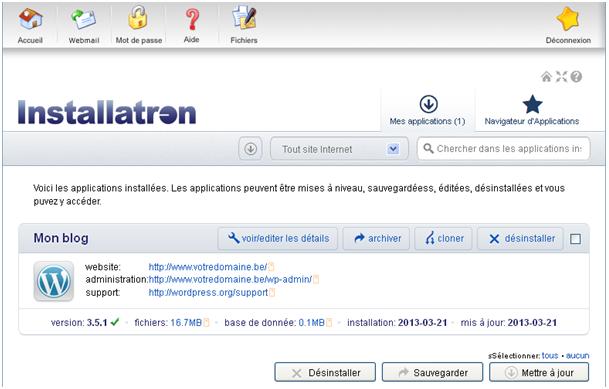Screen dimensions: 609x389
Task: Open the wordpress.org/support link
Action: pos(208,293)
